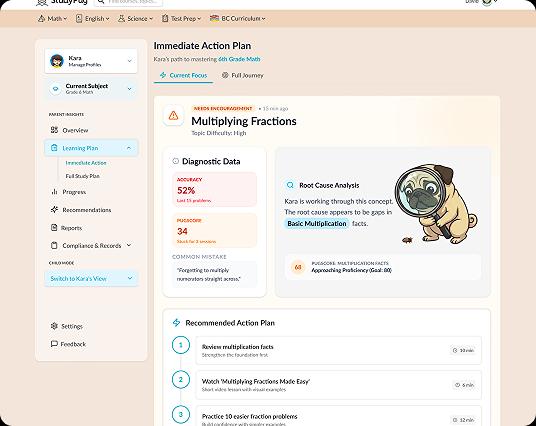Click the 'Topic Difficulty: High' text
The height and width of the screenshot is (426, 536).
click(218, 133)
